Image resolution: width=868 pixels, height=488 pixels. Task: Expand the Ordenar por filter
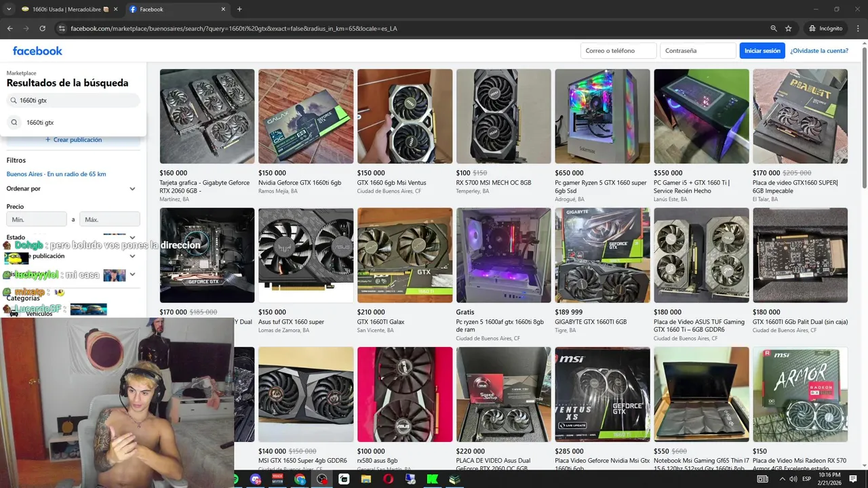point(71,188)
